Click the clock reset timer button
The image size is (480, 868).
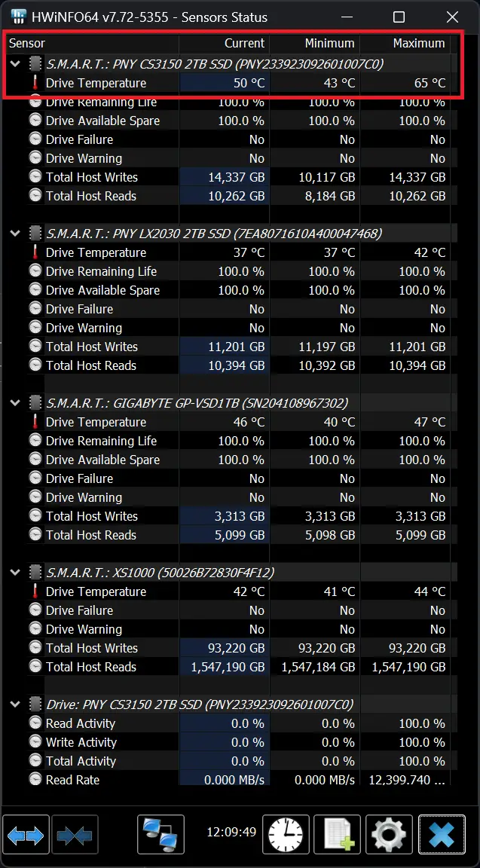286,834
